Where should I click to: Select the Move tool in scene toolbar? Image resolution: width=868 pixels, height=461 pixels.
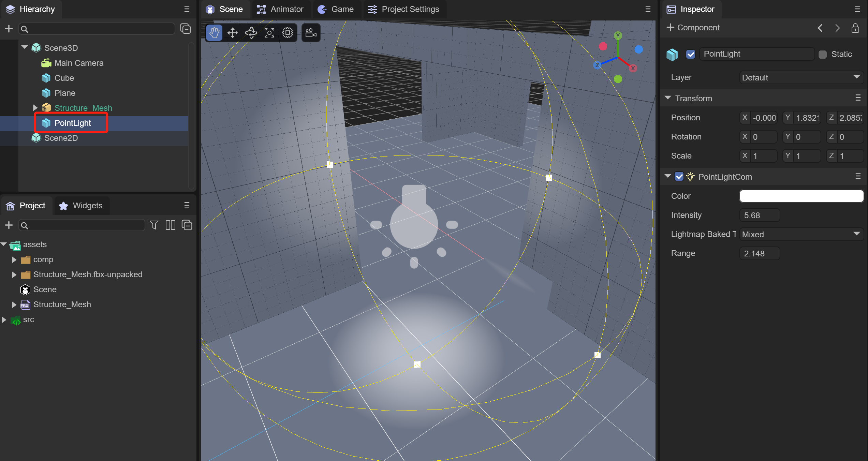pos(232,33)
